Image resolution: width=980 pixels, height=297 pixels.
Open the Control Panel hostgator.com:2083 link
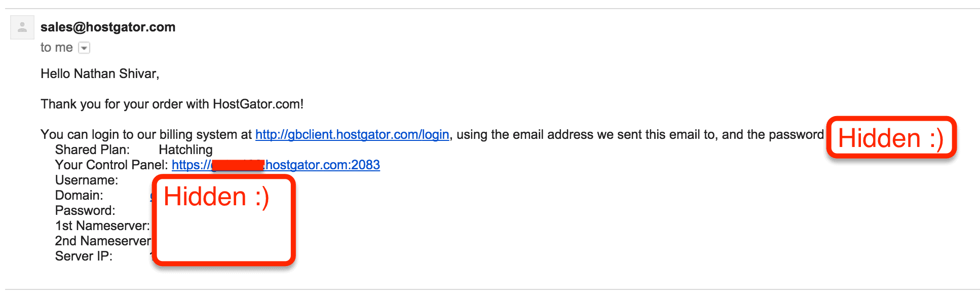pyautogui.click(x=322, y=165)
